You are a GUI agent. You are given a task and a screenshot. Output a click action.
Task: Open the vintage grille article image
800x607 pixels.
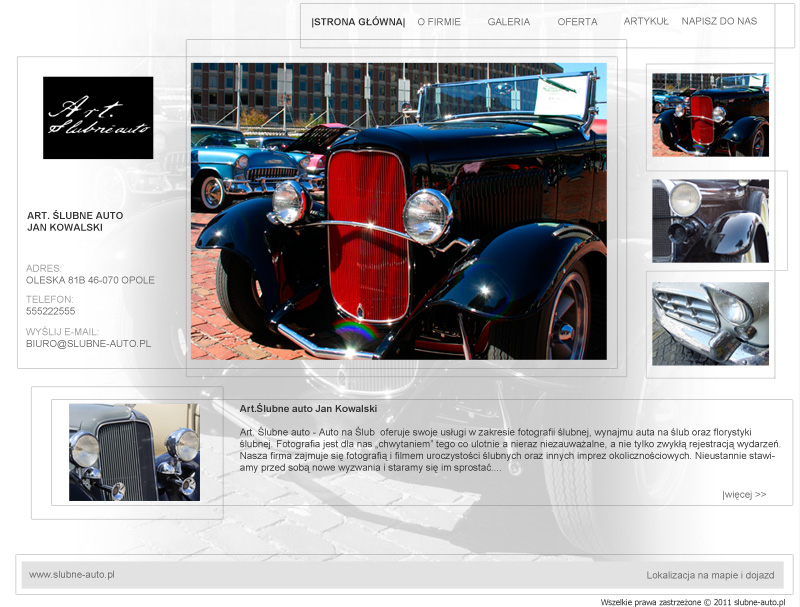coord(134,452)
